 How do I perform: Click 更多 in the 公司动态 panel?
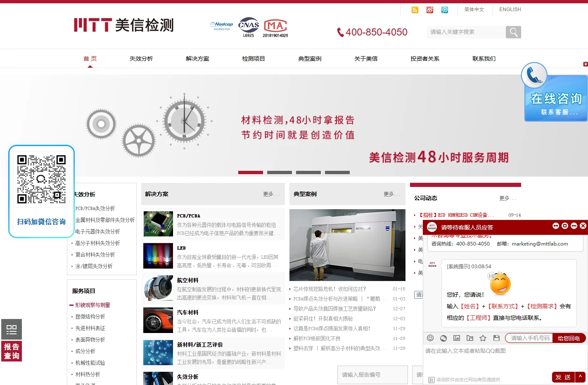tap(507, 198)
